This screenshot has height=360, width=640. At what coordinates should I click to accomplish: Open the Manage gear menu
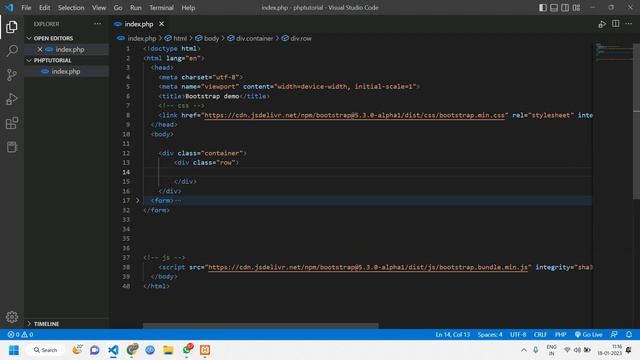[x=12, y=317]
